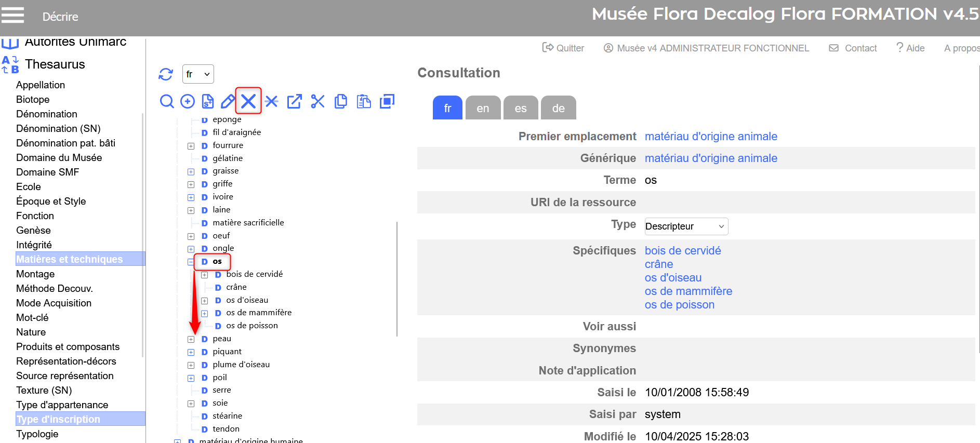Click the scissors cut icon

point(317,101)
